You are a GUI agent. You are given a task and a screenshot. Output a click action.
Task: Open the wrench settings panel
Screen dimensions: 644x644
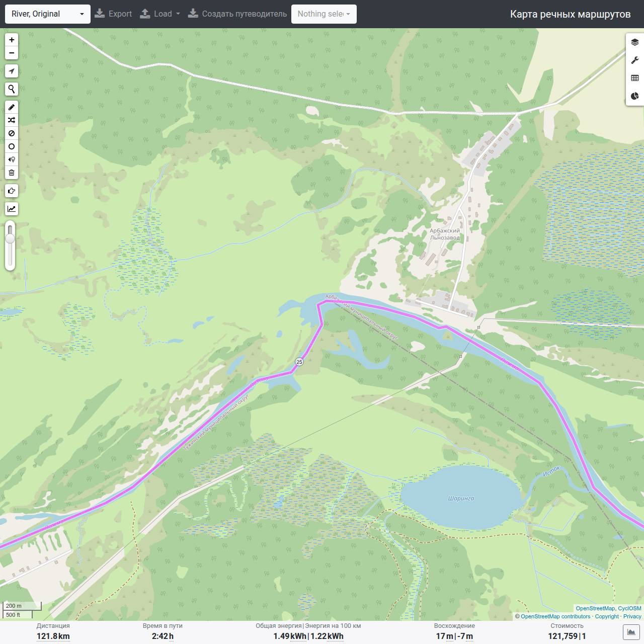pos(635,60)
